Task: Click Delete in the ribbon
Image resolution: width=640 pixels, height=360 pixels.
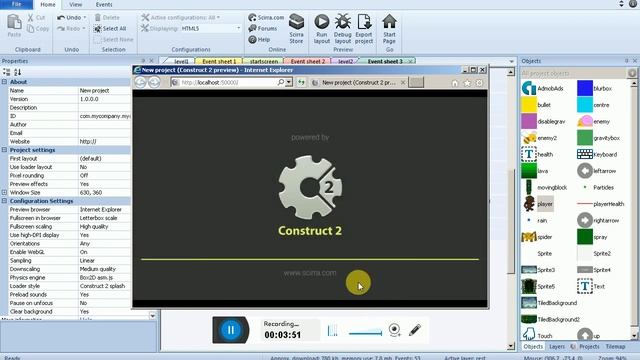Action: point(107,18)
